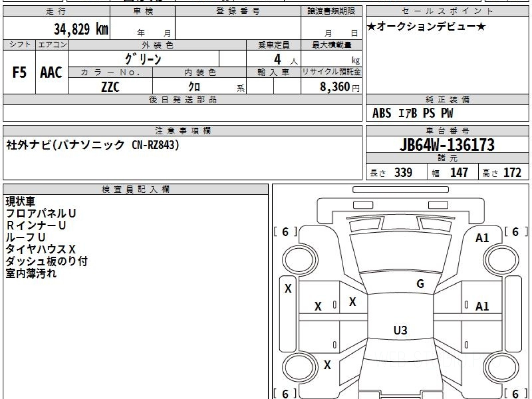Image resolution: width=532 pixels, height=399 pixels.
Task: Click the ダッシュ板のり付 inspector note
Action: [46, 262]
